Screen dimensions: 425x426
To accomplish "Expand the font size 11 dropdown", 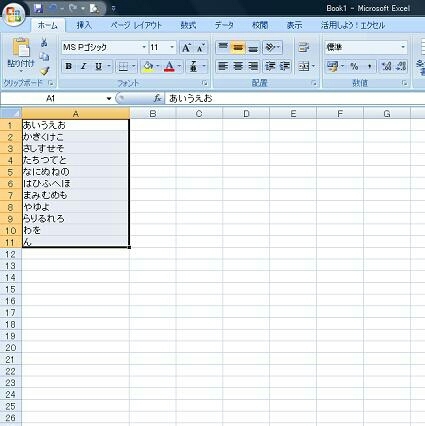I will point(172,47).
